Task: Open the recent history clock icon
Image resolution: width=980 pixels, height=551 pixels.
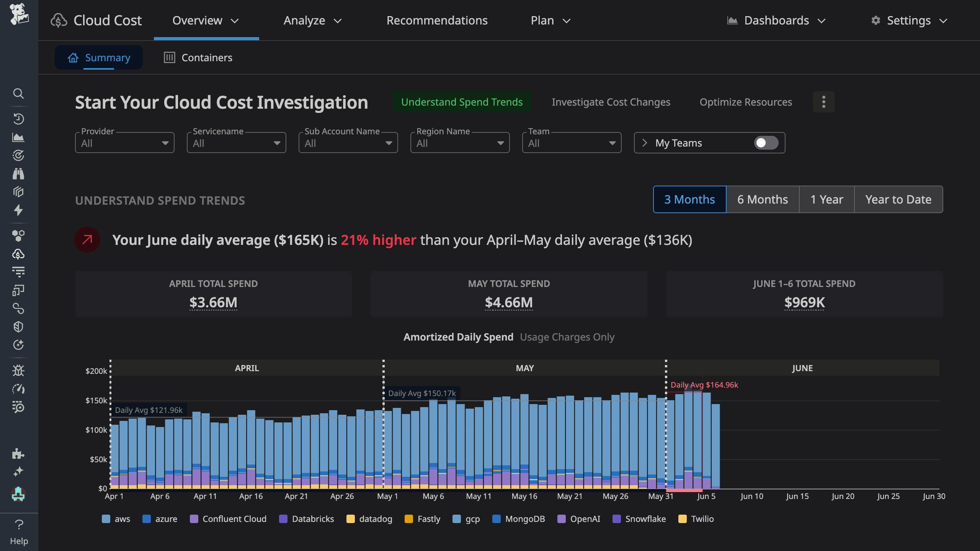Action: point(18,119)
